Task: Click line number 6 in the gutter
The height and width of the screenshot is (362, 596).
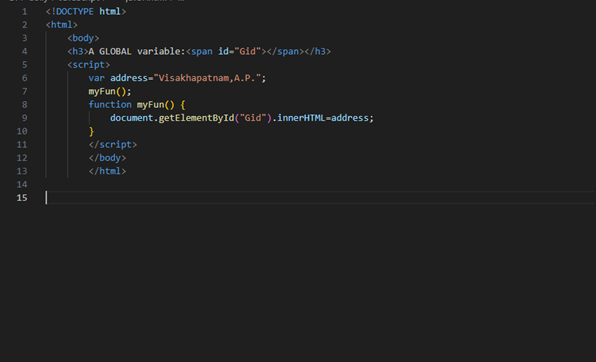Action: point(25,78)
